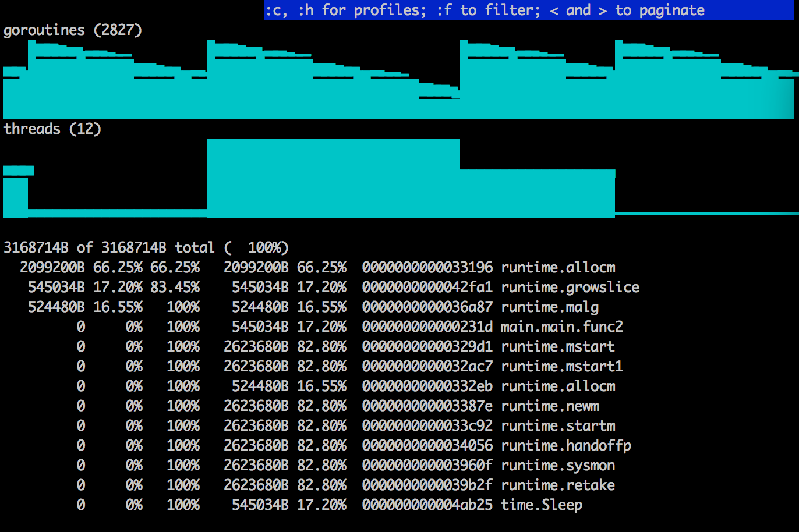Click "runtime.mstart1" function name
This screenshot has width=799, height=532.
pos(562,366)
